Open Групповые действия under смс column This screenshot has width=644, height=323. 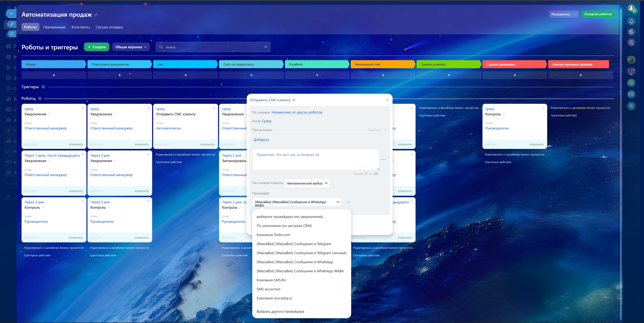[x=169, y=162]
